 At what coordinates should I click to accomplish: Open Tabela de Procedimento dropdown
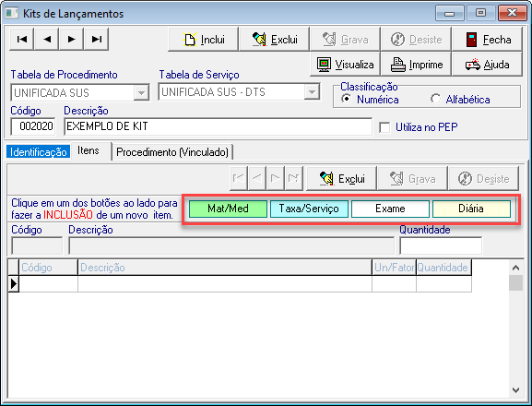141,92
